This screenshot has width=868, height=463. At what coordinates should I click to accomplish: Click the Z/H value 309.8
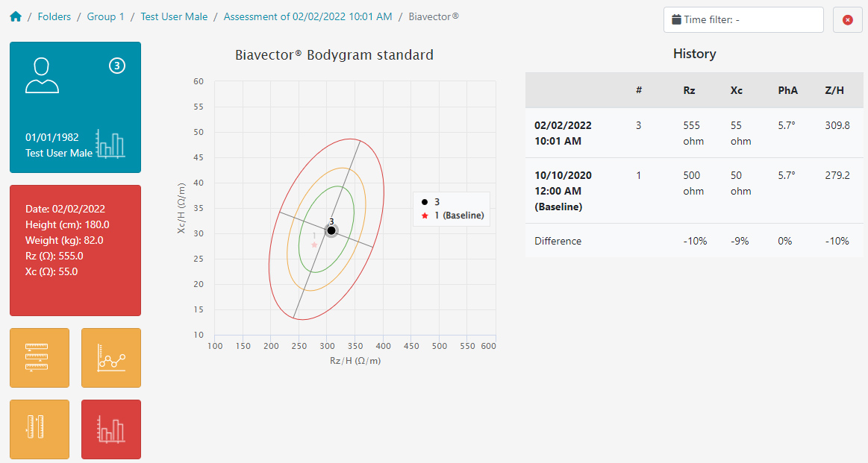[x=837, y=125]
